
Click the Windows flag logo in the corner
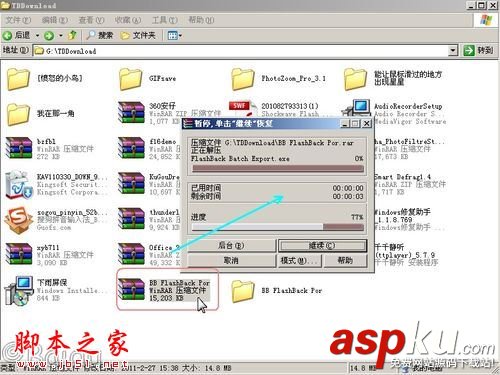click(x=486, y=20)
